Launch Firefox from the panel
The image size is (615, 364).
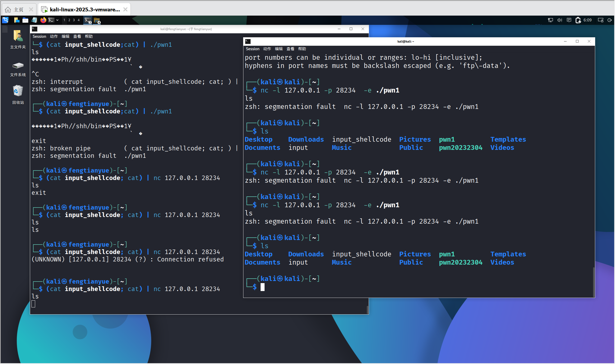pos(43,20)
